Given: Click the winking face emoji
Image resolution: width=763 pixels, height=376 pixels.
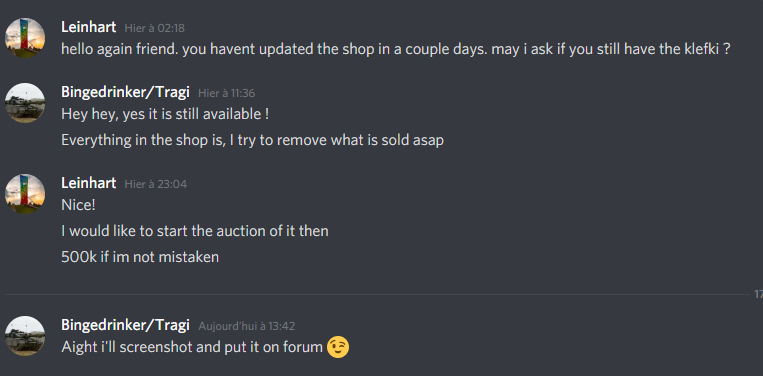Looking at the screenshot, I should pyautogui.click(x=338, y=347).
